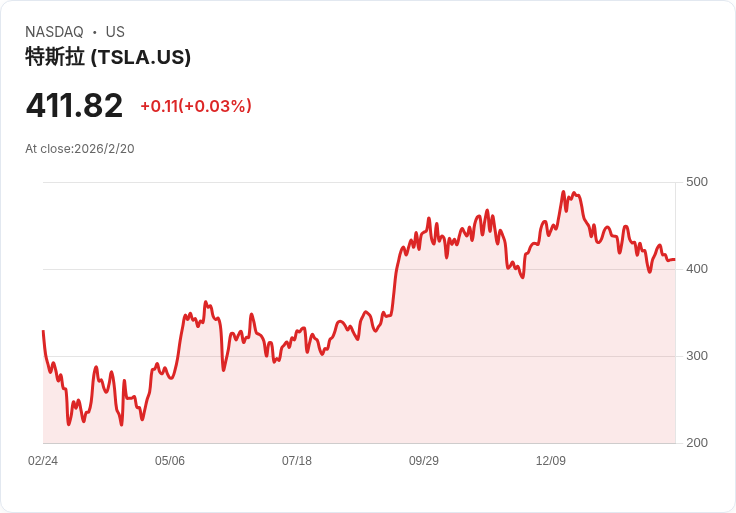Click the 300 y-axis label
The image size is (736, 513).
tap(697, 356)
